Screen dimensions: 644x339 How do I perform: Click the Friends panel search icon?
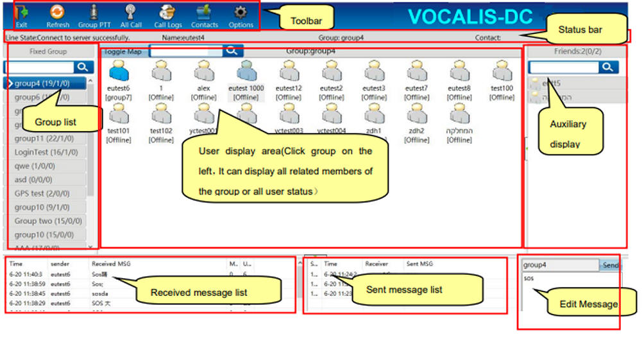pyautogui.click(x=608, y=67)
